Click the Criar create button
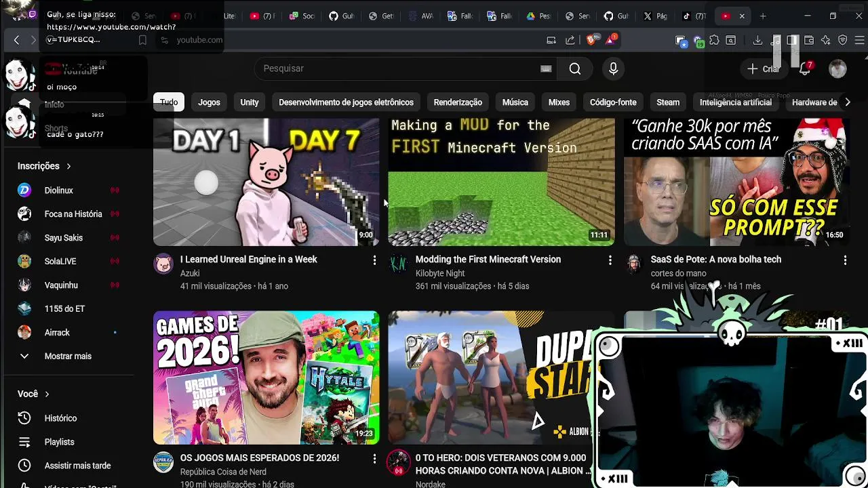Screen dimensions: 868x488 click(x=763, y=68)
